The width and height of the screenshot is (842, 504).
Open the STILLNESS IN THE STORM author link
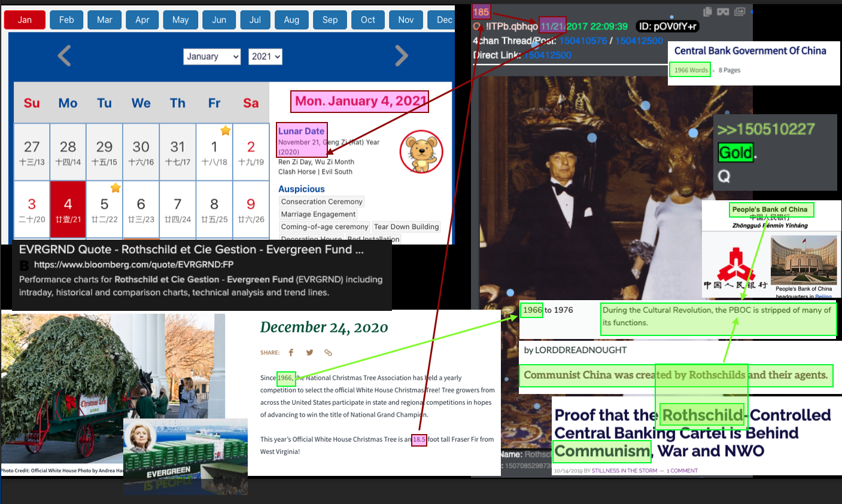pyautogui.click(x=625, y=471)
